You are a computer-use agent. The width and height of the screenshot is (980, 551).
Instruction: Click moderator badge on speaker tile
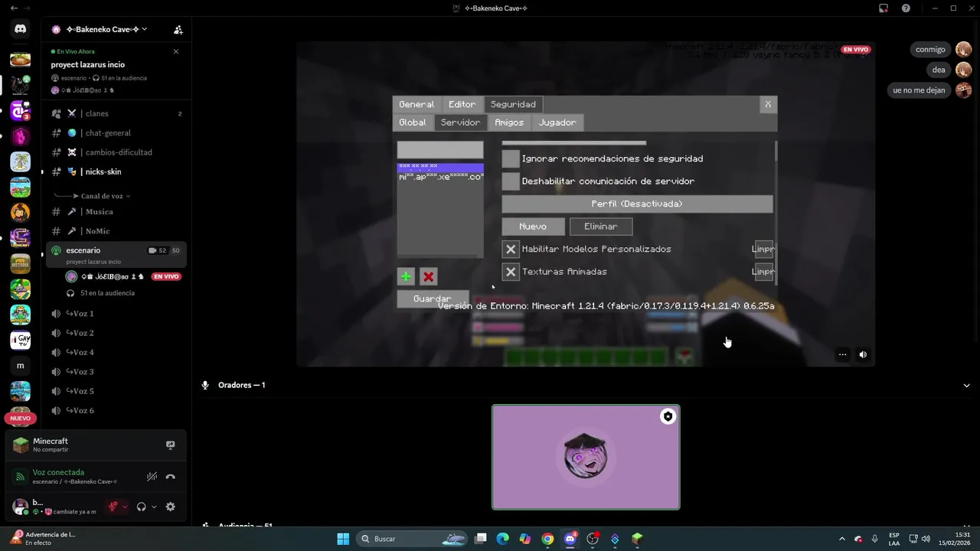coord(668,416)
